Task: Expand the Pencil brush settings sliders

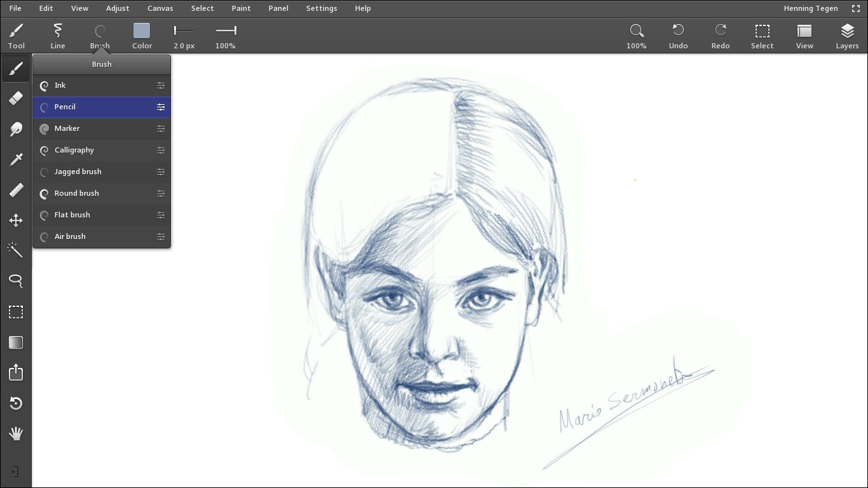Action: tap(161, 107)
